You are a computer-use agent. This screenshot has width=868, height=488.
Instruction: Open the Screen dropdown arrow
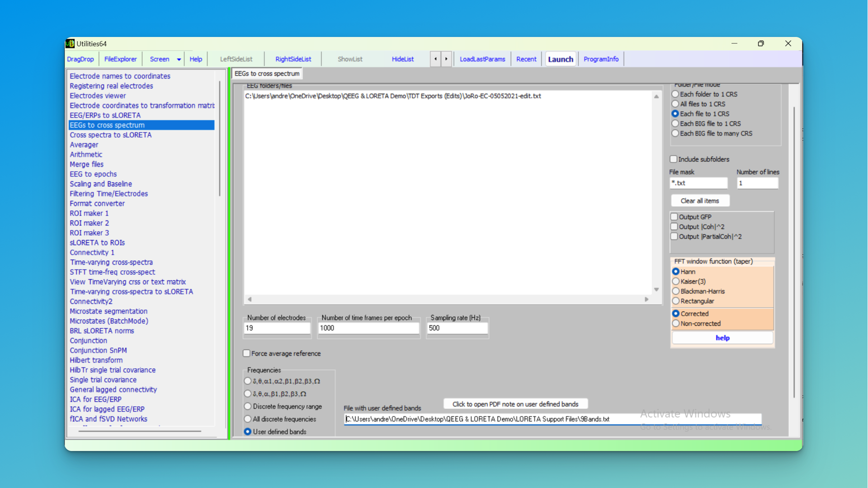click(179, 59)
